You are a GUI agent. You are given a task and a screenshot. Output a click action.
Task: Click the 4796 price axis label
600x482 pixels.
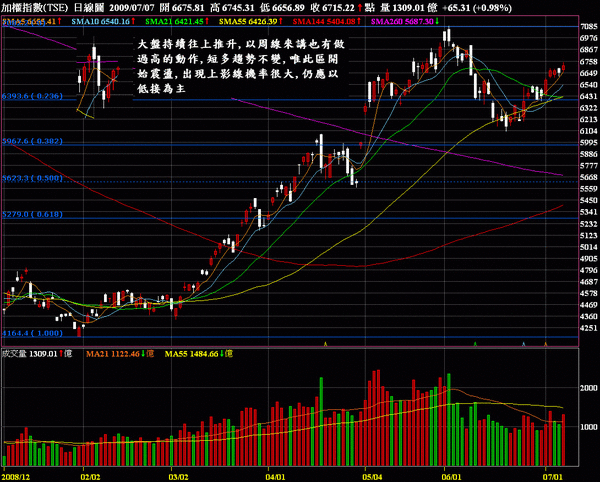(x=589, y=270)
